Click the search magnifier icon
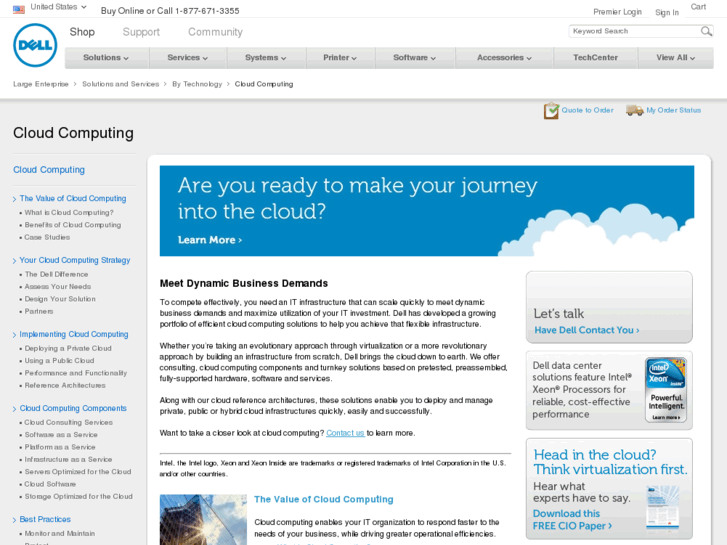 click(x=706, y=31)
